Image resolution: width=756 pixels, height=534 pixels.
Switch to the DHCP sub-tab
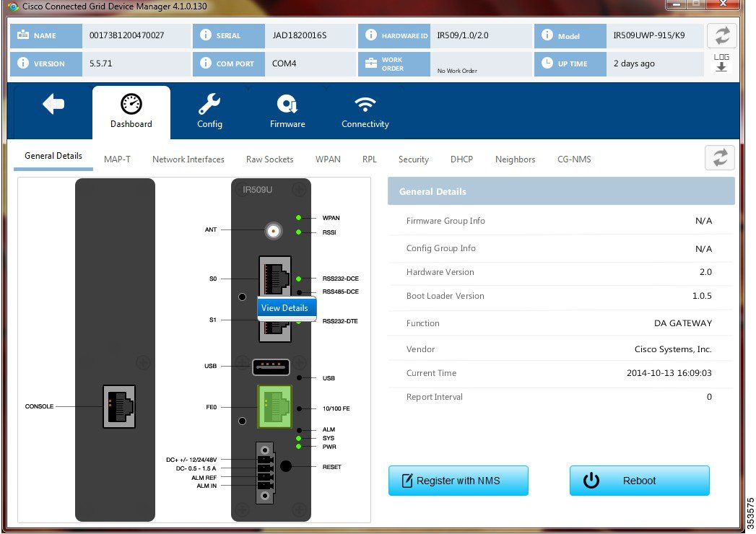point(461,159)
